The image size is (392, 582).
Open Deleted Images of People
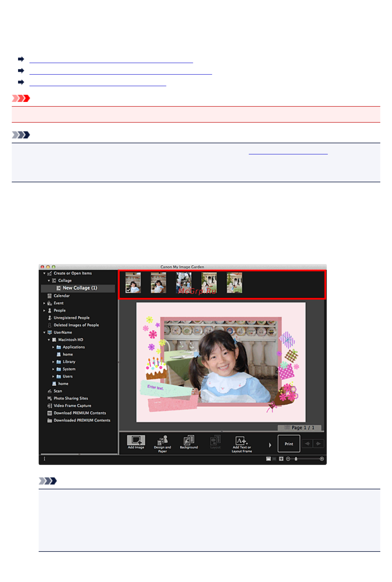click(76, 325)
